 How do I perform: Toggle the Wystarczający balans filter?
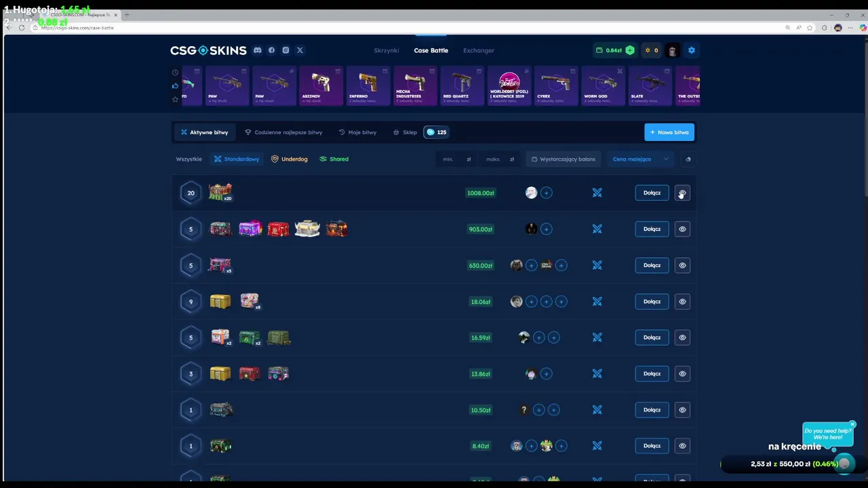pos(564,159)
